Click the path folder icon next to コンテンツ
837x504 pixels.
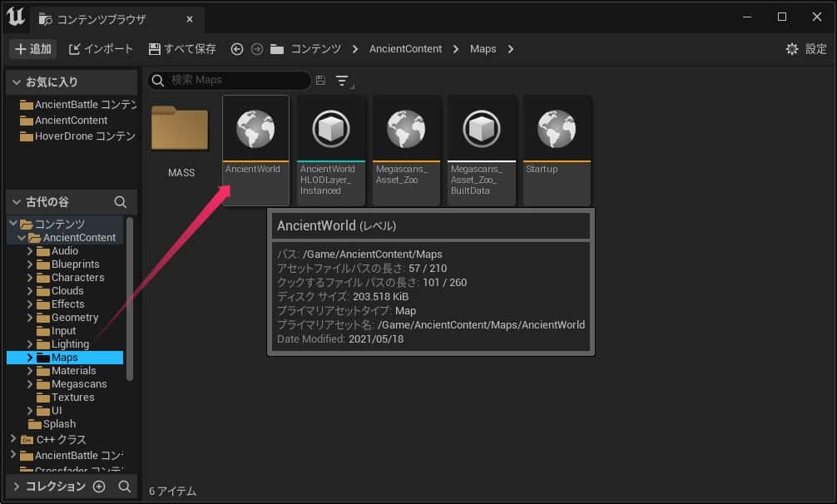click(277, 49)
